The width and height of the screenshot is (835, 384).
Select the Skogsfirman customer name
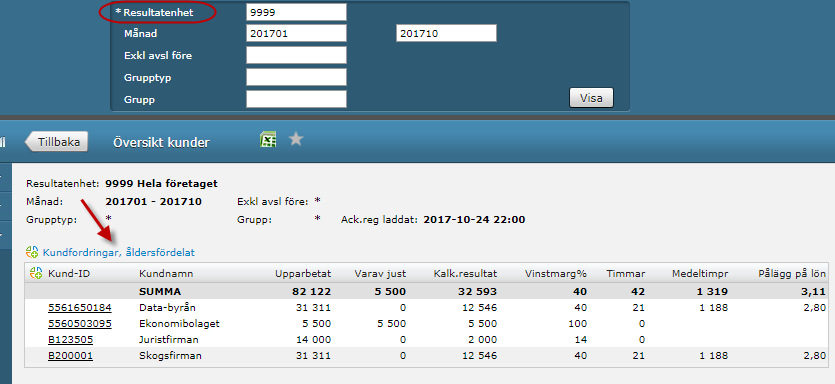click(170, 355)
